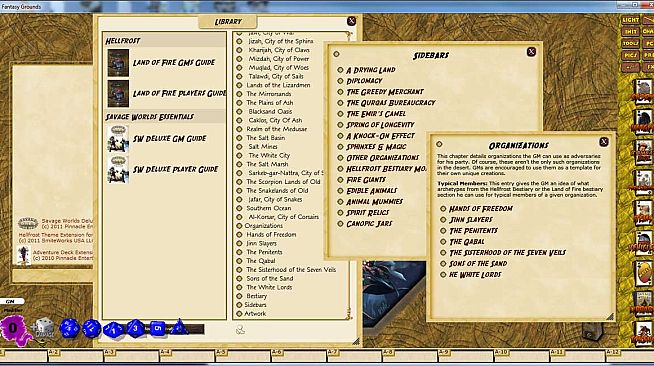Open Canopic Jars sidebar entry

coord(370,223)
